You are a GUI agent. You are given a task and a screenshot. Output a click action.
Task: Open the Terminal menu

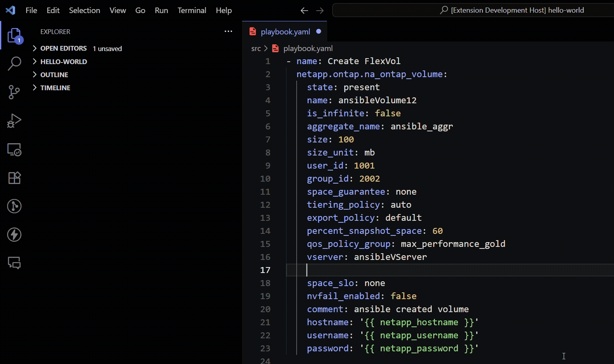pos(192,10)
